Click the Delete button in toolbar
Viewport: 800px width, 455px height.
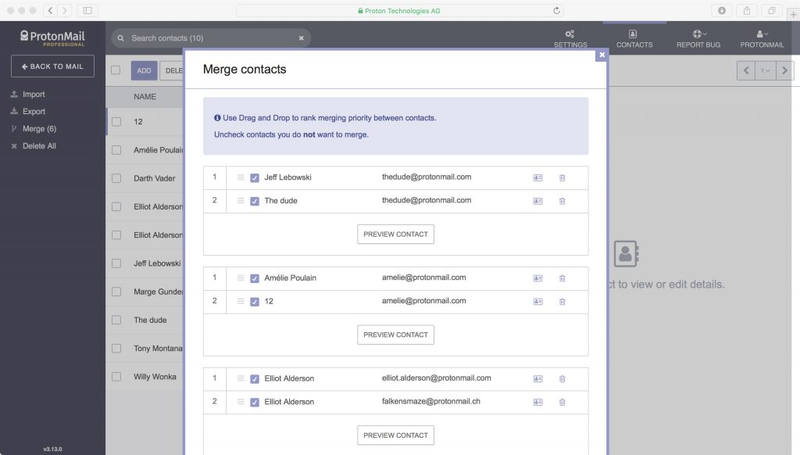(x=172, y=70)
